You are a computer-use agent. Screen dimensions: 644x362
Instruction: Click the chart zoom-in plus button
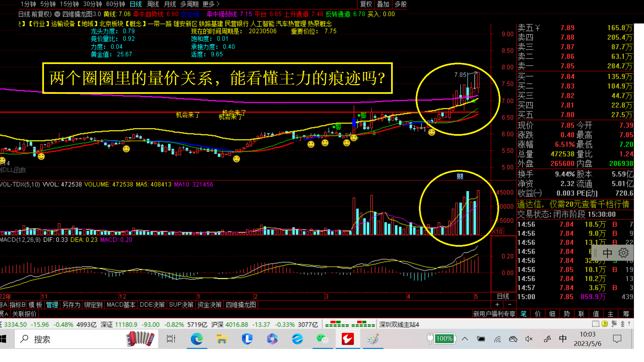pos(497,304)
